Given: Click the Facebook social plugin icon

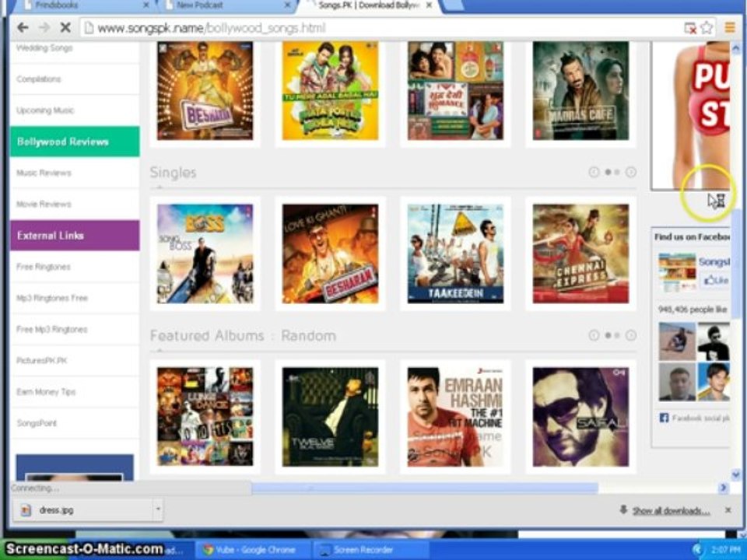Looking at the screenshot, I should [x=664, y=418].
